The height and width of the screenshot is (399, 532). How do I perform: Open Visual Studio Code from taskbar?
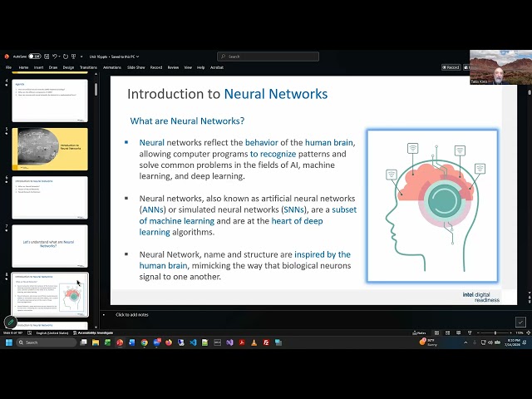[x=193, y=342]
